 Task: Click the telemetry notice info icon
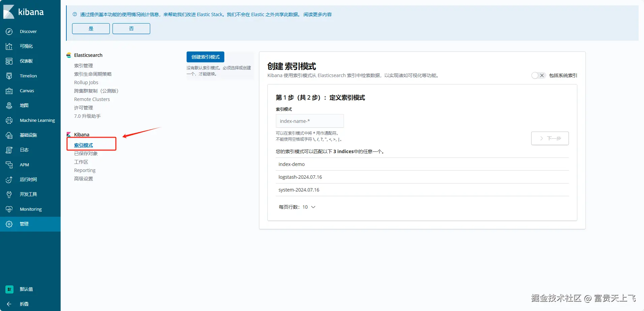click(x=75, y=14)
